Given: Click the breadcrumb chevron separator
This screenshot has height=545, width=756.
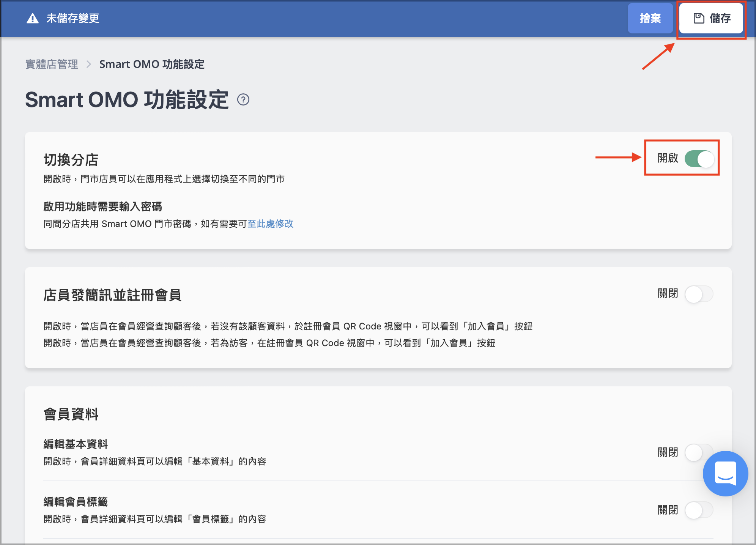Looking at the screenshot, I should click(x=89, y=64).
